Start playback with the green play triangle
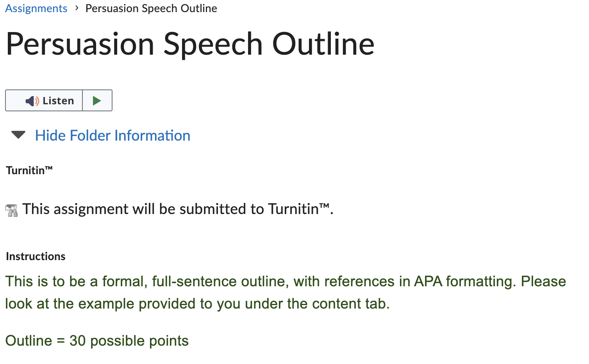589x364 pixels. pyautogui.click(x=97, y=101)
